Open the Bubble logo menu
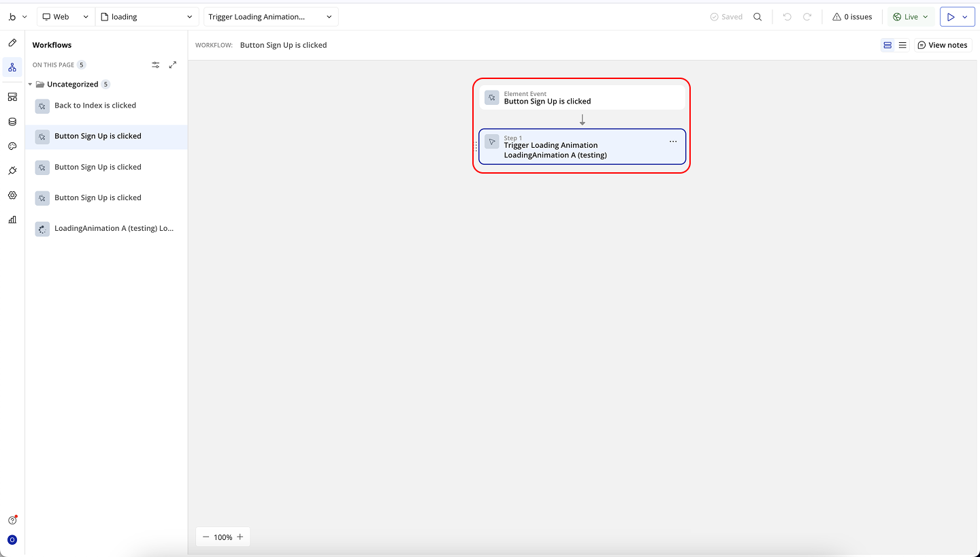The width and height of the screenshot is (980, 557). (x=17, y=17)
